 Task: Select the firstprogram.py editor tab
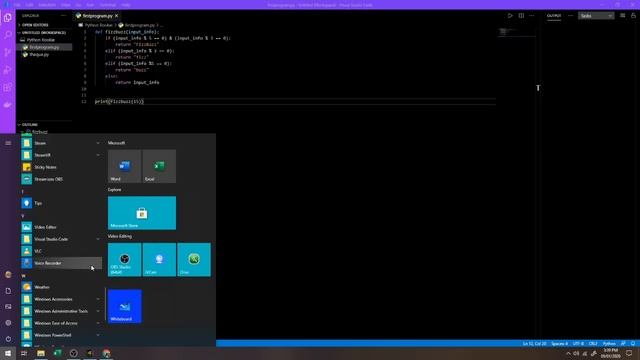pyautogui.click(x=97, y=16)
